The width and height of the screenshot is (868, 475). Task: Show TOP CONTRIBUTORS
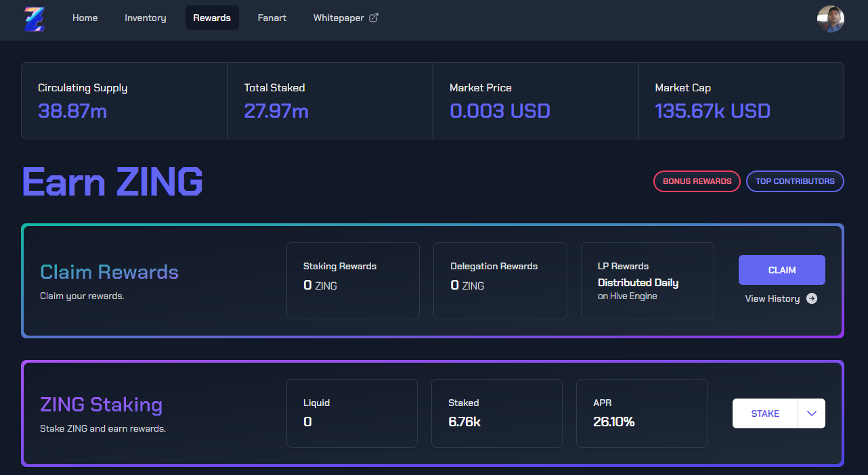click(x=795, y=181)
